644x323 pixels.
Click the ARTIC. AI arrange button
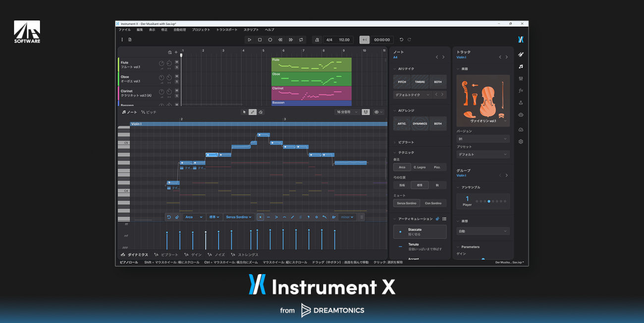tap(402, 124)
